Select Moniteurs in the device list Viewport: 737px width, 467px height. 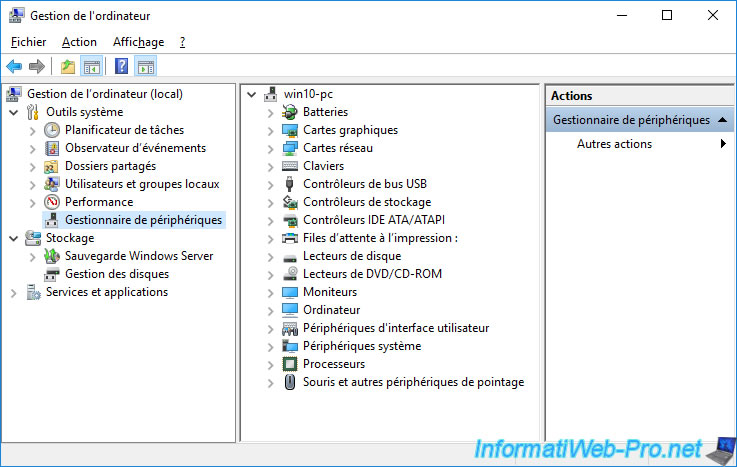pyautogui.click(x=329, y=292)
